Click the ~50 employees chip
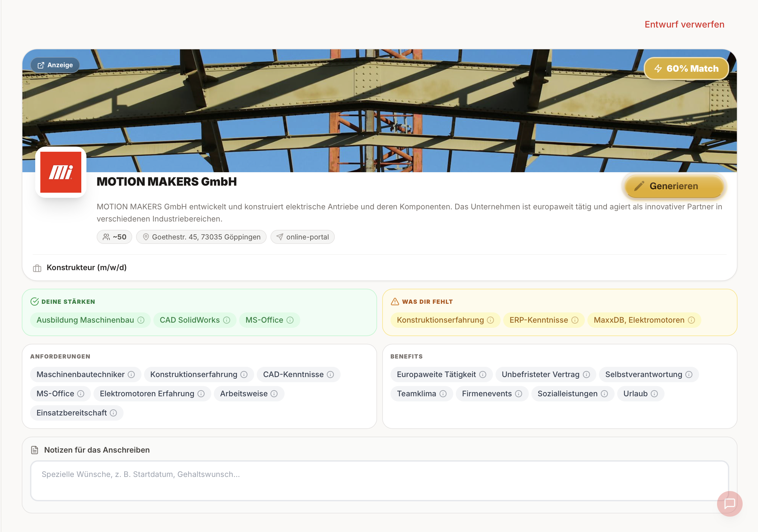This screenshot has width=758, height=532. coord(114,237)
